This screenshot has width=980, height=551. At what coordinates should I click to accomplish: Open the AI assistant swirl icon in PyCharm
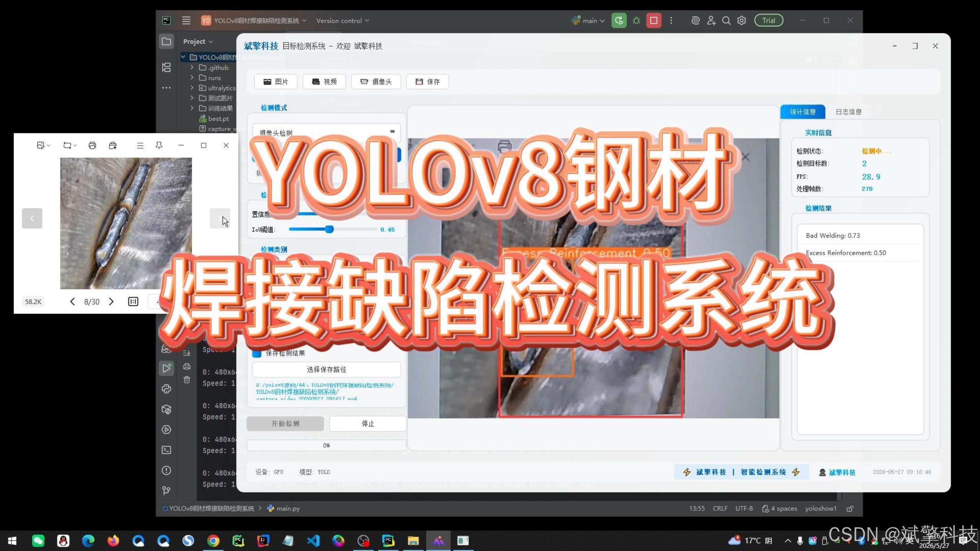pyautogui.click(x=696, y=21)
